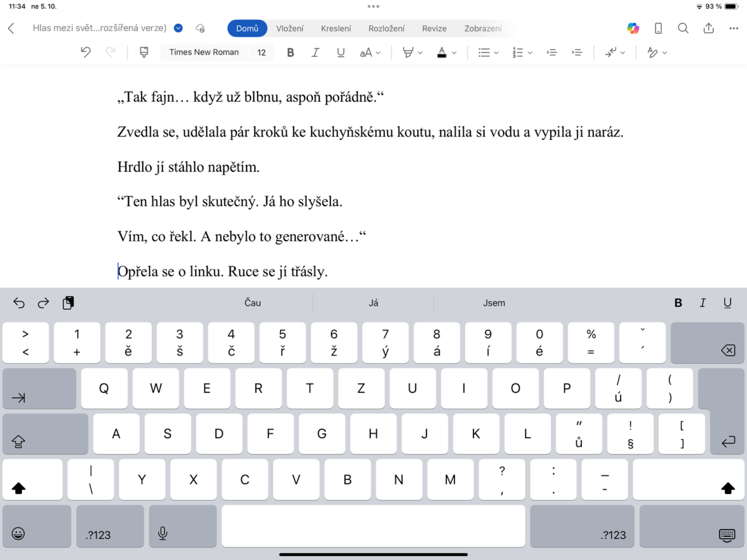Click the font size 12 field
747x560 pixels.
point(261,53)
